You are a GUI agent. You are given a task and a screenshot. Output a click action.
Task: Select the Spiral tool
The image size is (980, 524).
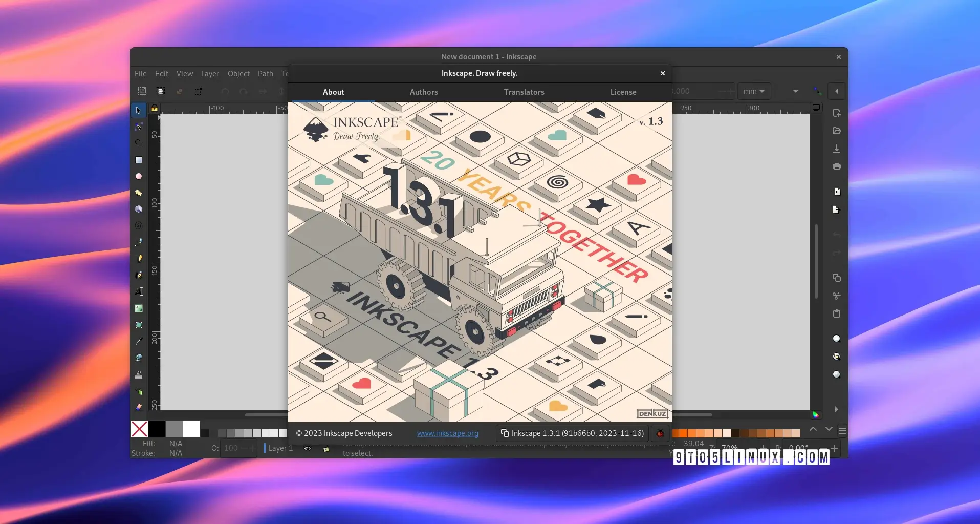point(138,225)
